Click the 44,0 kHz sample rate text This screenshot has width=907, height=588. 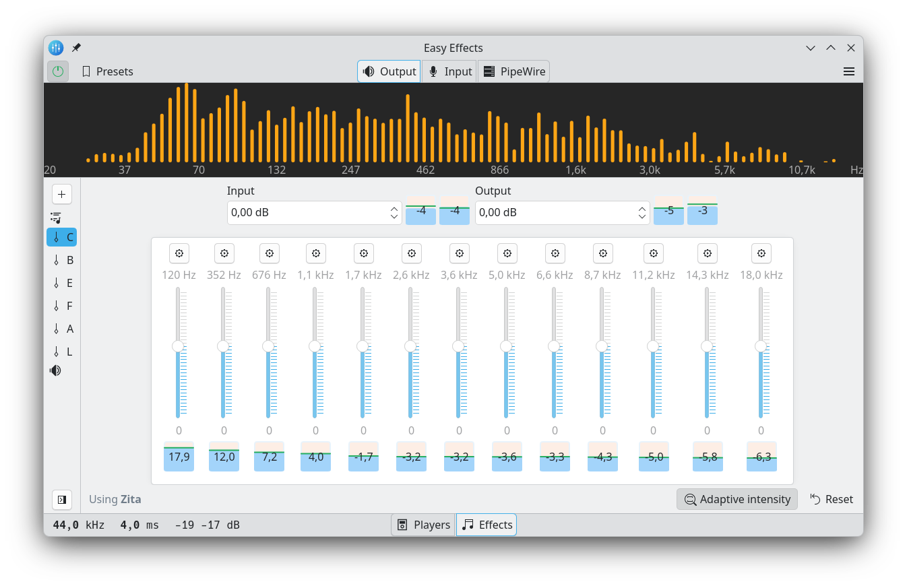[x=78, y=525]
